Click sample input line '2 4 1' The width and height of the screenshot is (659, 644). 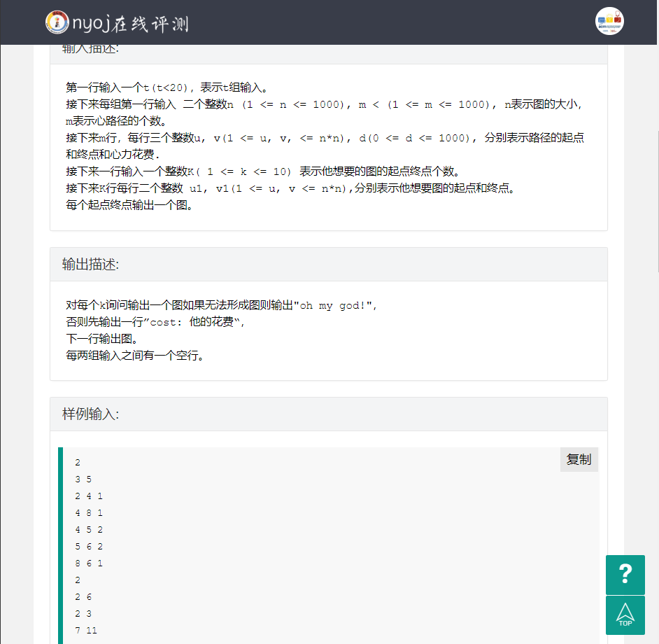89,496
